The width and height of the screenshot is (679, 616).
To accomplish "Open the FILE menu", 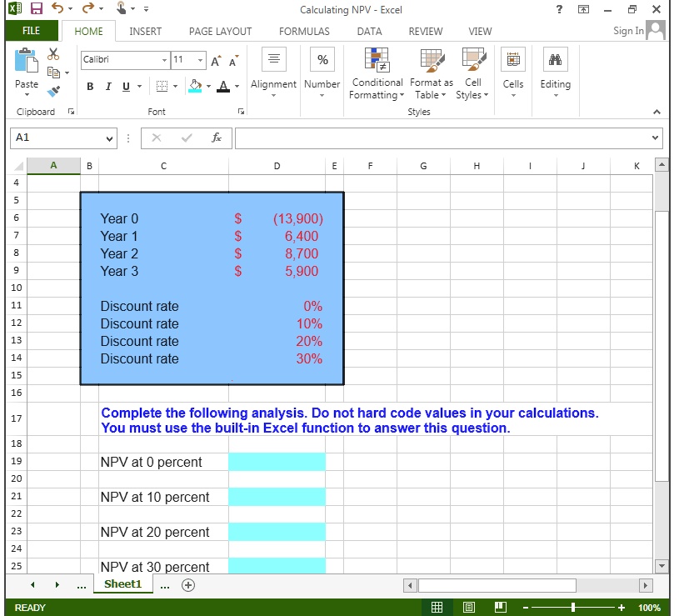I will (x=31, y=31).
